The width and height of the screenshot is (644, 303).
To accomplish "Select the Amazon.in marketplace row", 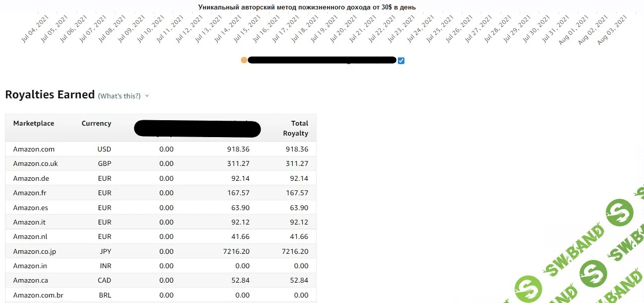I will 30,266.
